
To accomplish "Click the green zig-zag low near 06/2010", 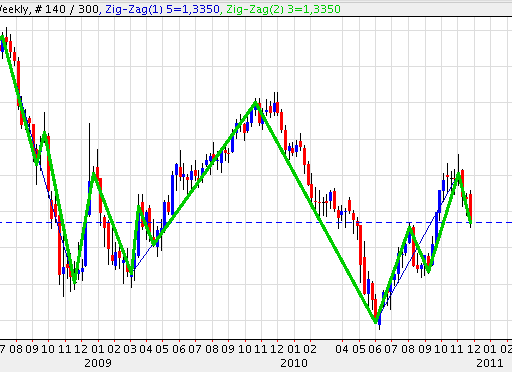I will tap(376, 321).
